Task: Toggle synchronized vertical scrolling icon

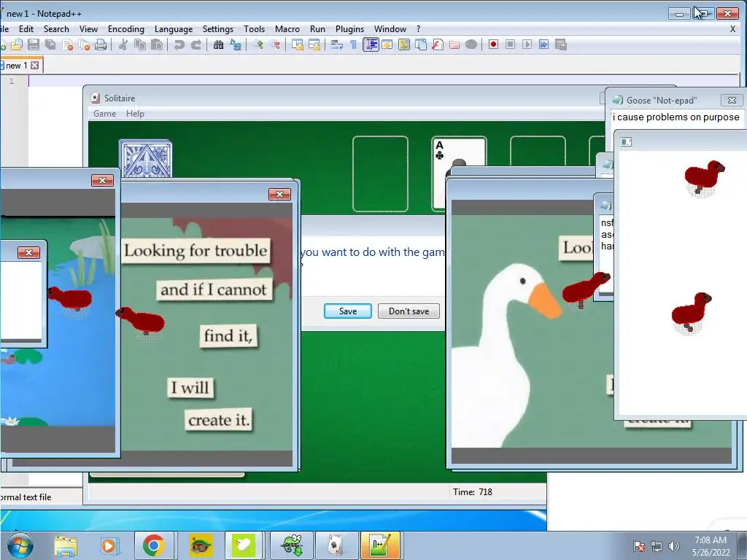Action: [298, 44]
